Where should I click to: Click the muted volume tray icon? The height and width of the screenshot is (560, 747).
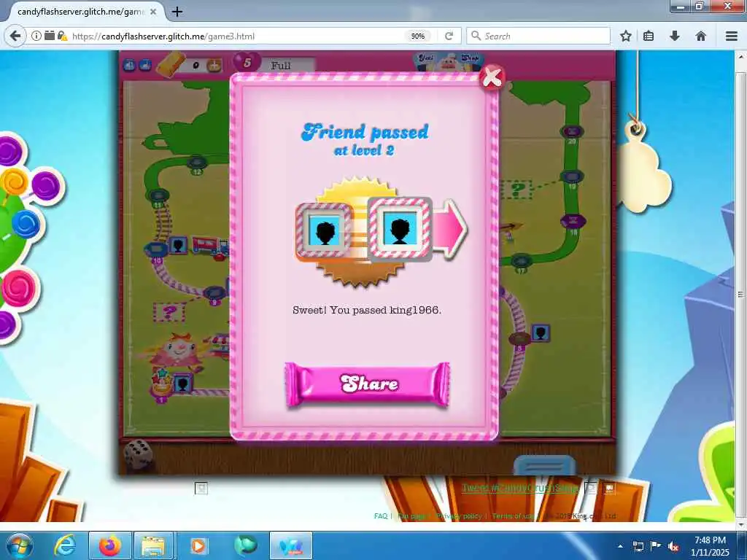click(673, 546)
